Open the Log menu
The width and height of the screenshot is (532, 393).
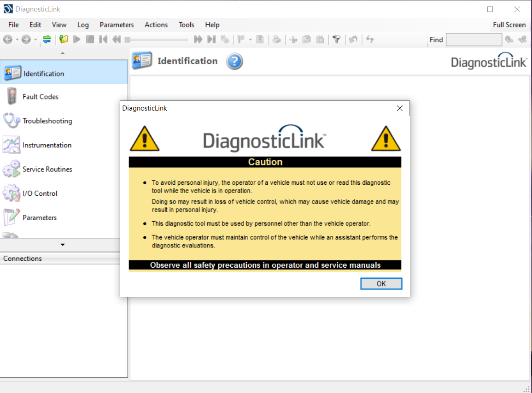(83, 25)
